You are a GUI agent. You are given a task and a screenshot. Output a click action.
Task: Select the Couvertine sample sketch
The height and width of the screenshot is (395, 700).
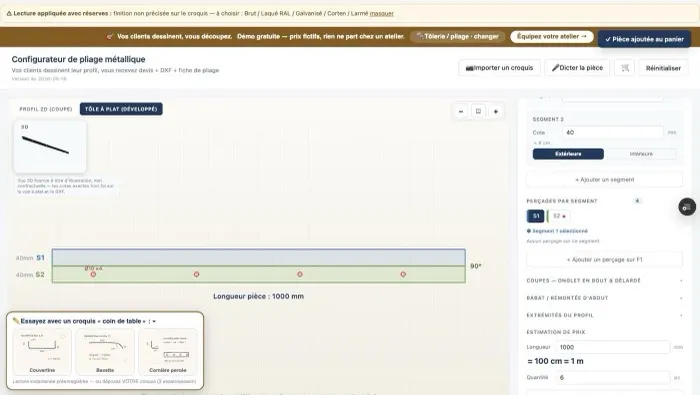click(42, 352)
